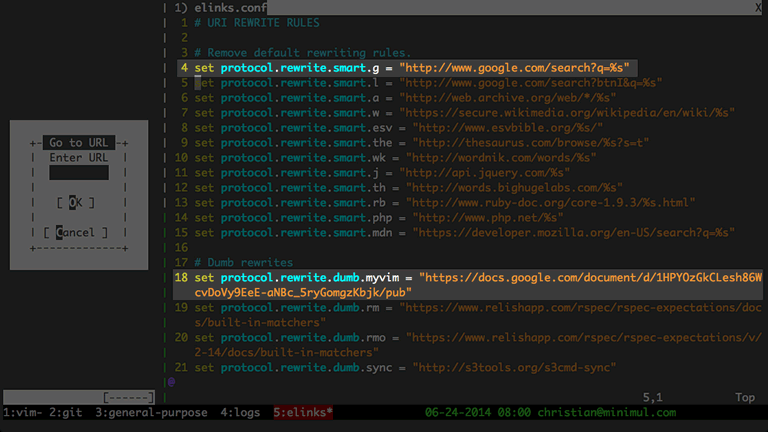This screenshot has height=432, width=768.
Task: Select the active 5:elinks tmux window
Action: (x=303, y=412)
